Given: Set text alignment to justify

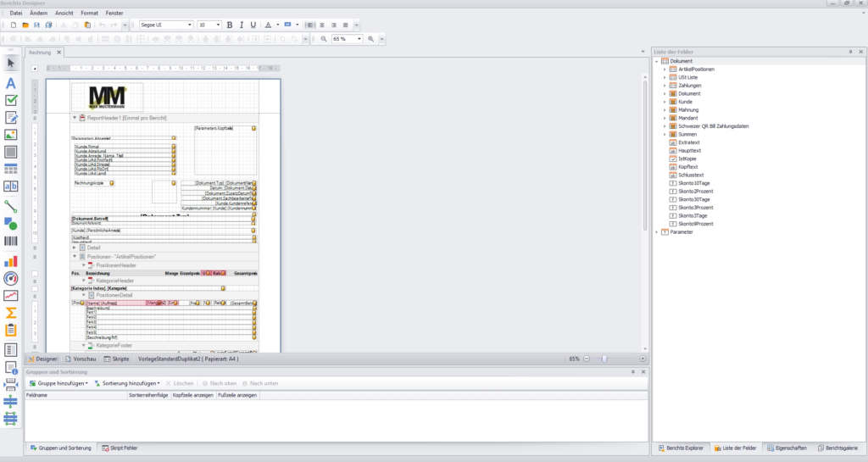Looking at the screenshot, I should (346, 25).
